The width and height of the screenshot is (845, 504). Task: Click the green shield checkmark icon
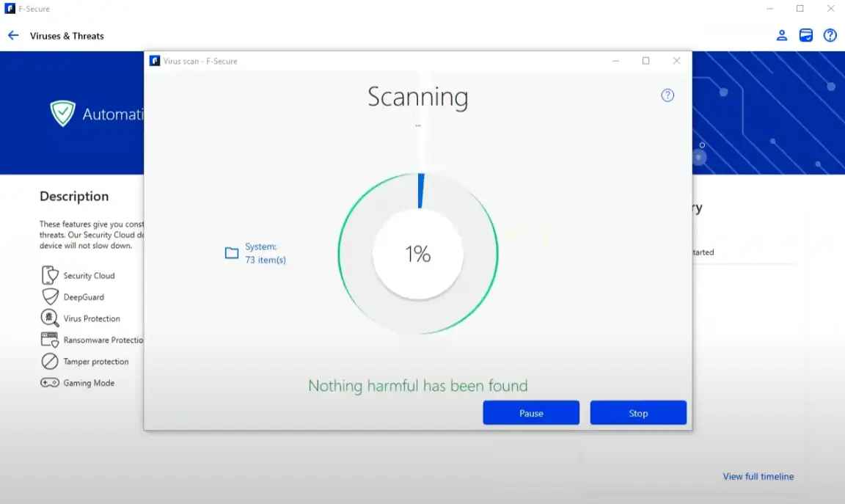[63, 114]
